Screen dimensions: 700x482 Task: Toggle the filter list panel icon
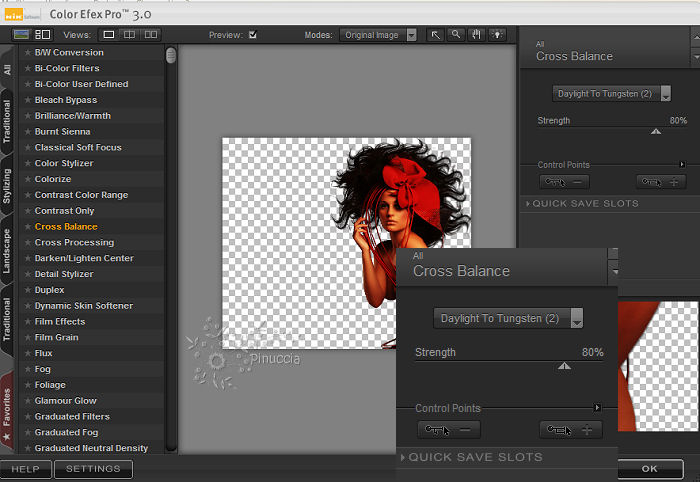click(42, 35)
